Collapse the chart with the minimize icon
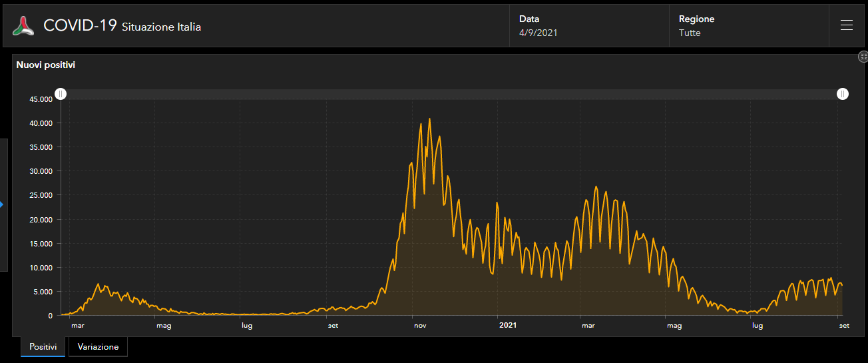The width and height of the screenshot is (868, 363). [x=863, y=57]
